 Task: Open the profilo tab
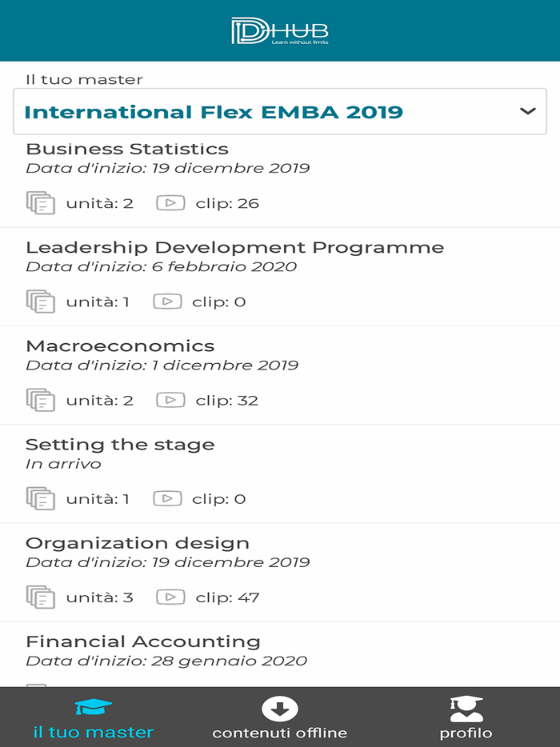pos(466,717)
